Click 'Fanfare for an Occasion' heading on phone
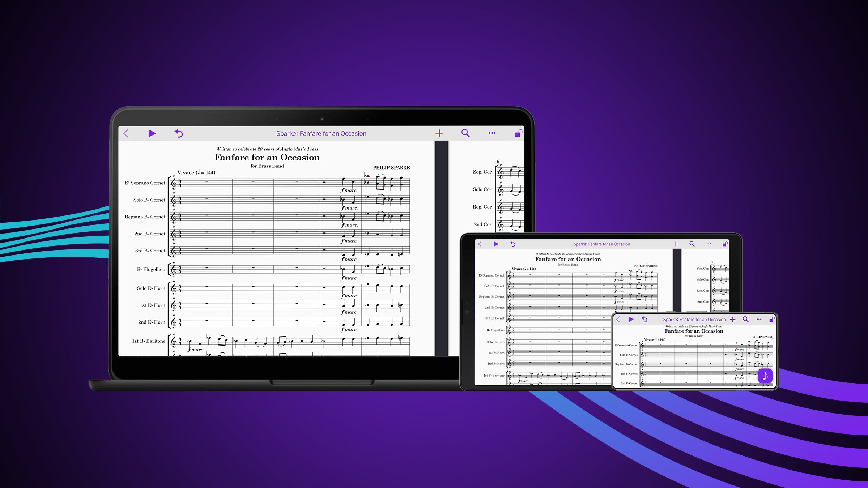This screenshot has width=868, height=488. click(x=694, y=331)
